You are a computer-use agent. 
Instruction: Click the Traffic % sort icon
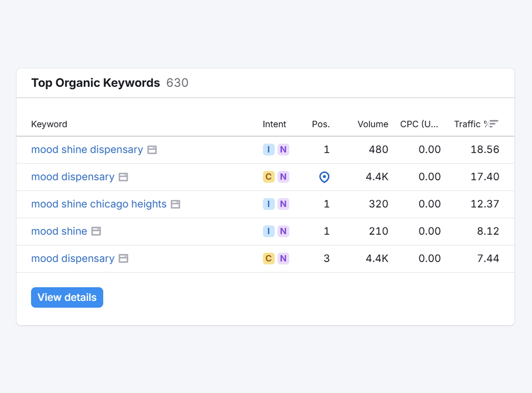(493, 124)
